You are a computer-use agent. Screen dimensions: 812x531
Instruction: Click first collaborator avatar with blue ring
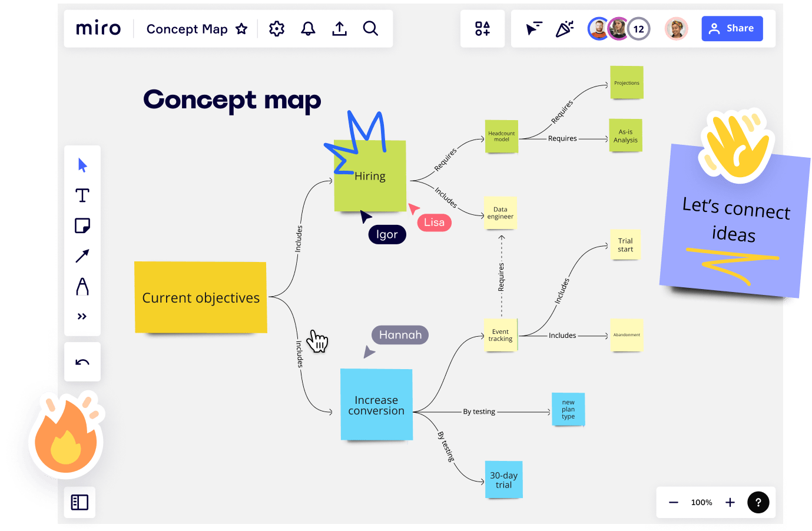[598, 28]
